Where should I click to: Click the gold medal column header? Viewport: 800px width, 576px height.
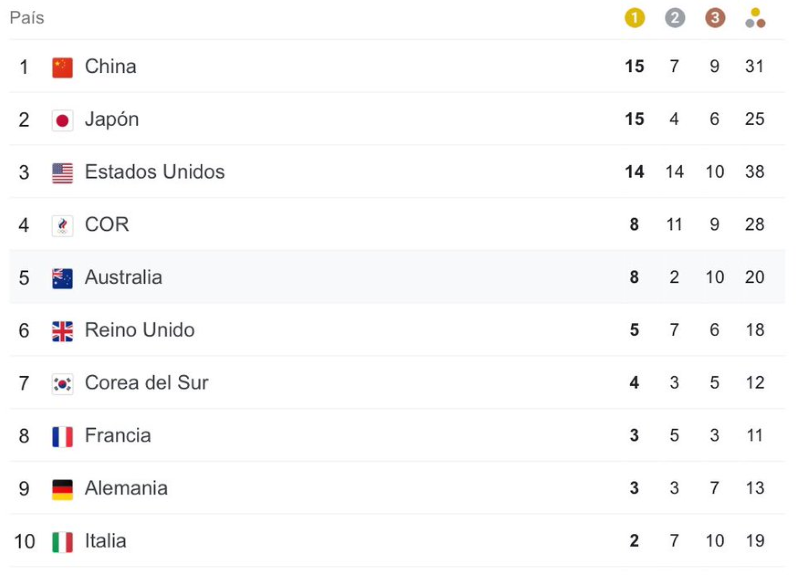pyautogui.click(x=635, y=18)
